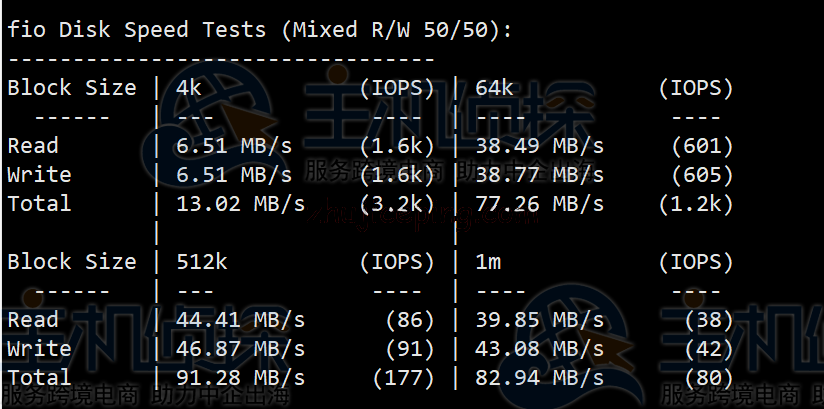Click the fio Disk Speed Tests heading
Viewport: 824px width, 409px height.
pyautogui.click(x=260, y=29)
